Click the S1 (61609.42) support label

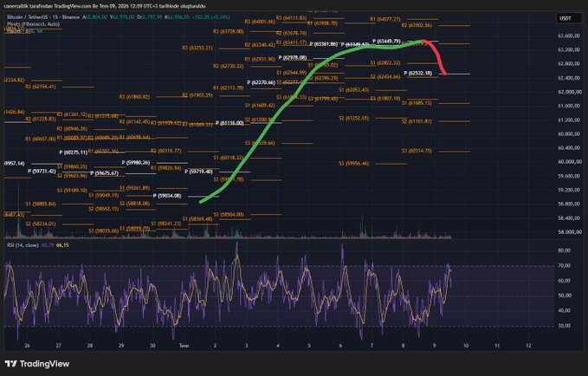pyautogui.click(x=260, y=106)
